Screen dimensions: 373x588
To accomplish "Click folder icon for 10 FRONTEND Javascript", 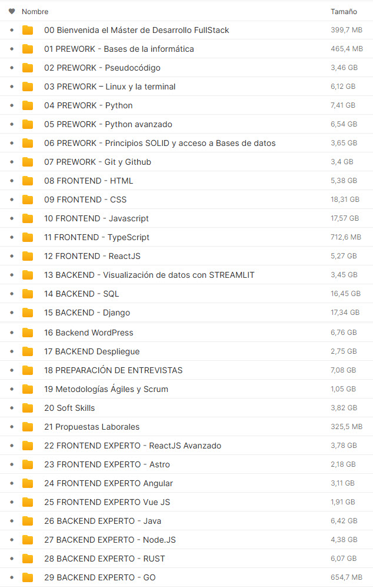I will pos(28,218).
